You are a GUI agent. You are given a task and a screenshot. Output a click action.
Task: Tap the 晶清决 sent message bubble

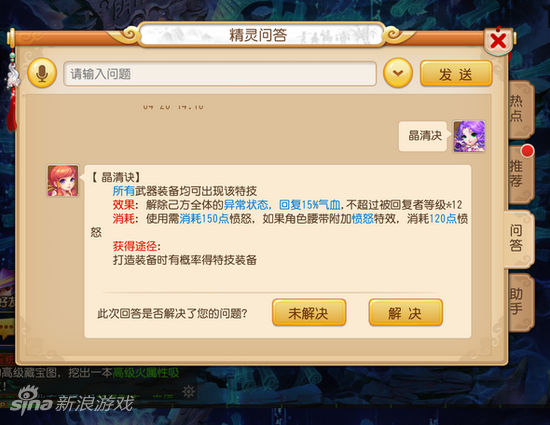pyautogui.click(x=423, y=136)
